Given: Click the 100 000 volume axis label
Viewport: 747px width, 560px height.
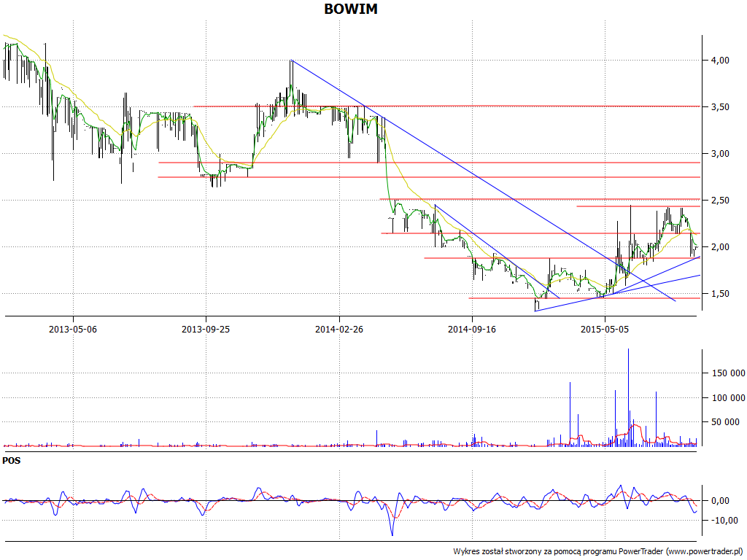Looking at the screenshot, I should click(x=729, y=397).
